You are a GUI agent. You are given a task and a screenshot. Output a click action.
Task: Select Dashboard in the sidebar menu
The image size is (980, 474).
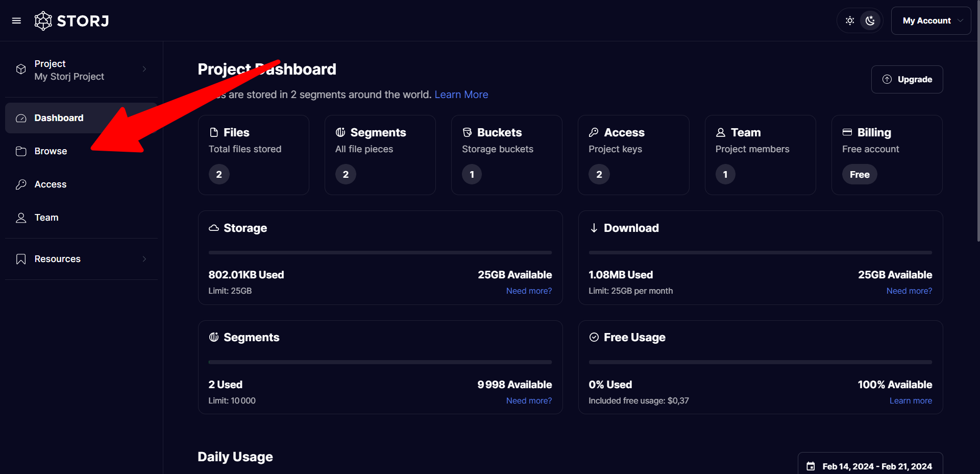tap(59, 118)
